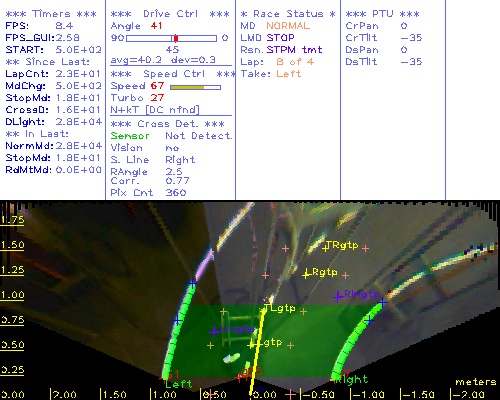
Task: Click the yellow LRgtp cross marker
Action: click(306, 275)
